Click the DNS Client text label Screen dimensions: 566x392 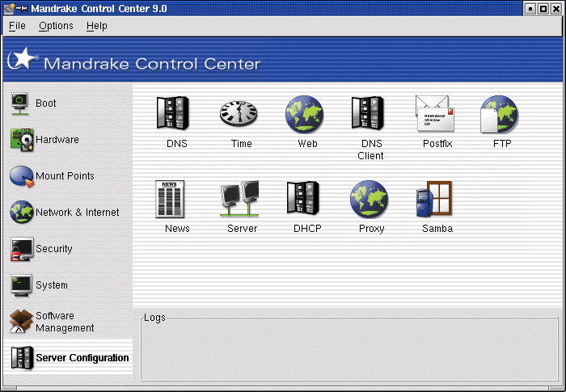coord(370,150)
